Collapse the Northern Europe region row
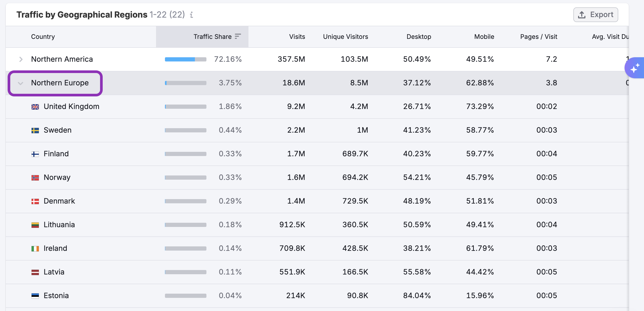Screen dimensions: 644x311 tap(20, 83)
